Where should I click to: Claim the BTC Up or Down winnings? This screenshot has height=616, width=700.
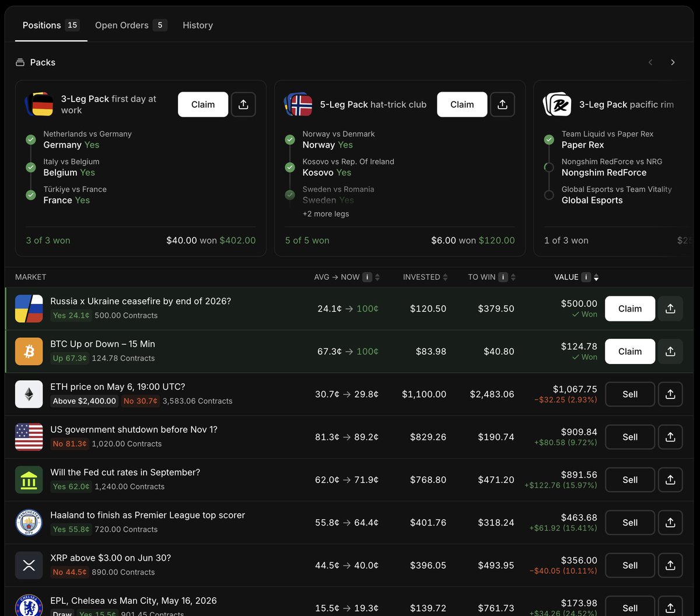coord(630,351)
